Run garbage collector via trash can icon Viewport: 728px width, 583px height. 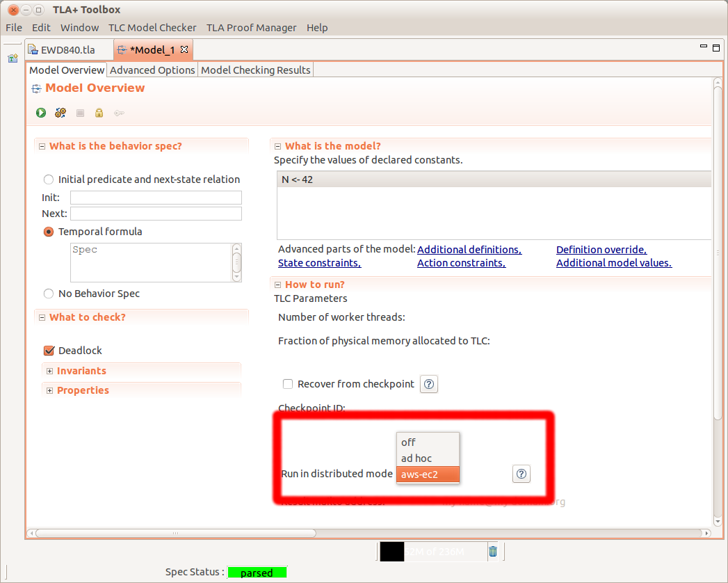[493, 552]
